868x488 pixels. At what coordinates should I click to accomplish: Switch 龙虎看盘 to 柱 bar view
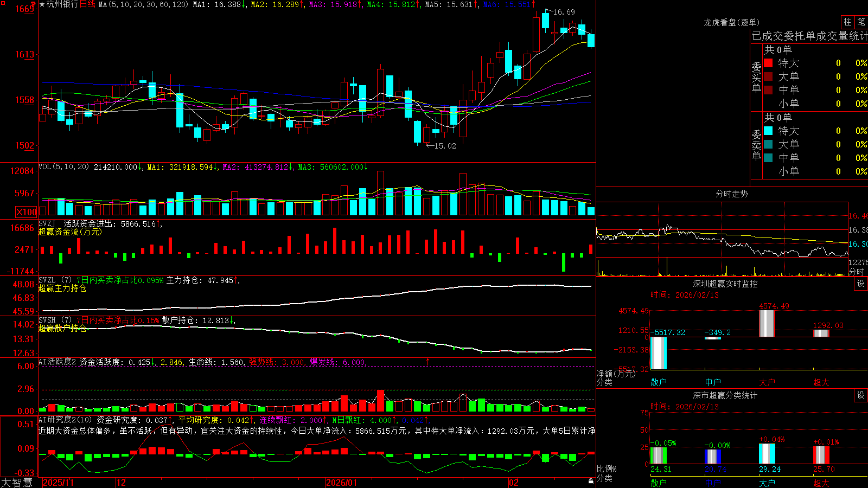pos(847,22)
